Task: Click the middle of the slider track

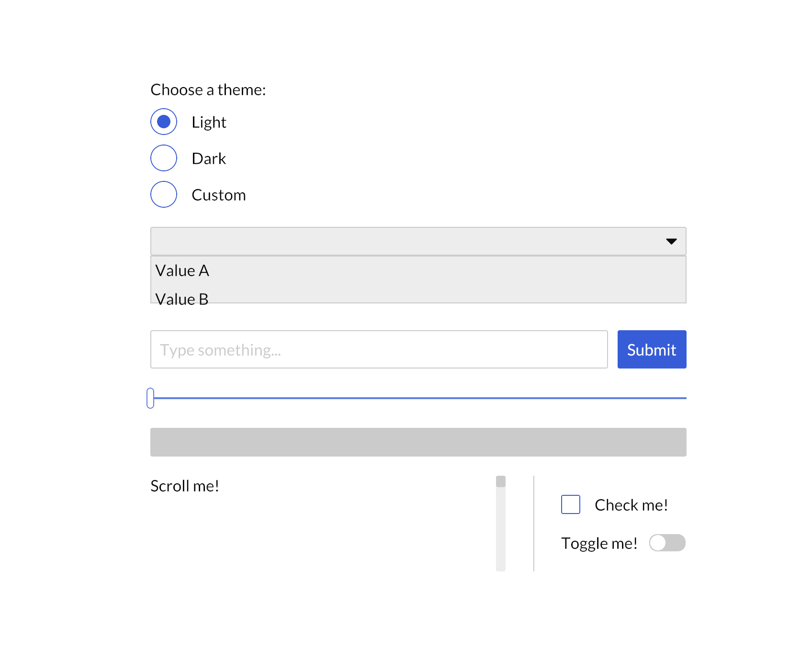Action: pos(418,397)
